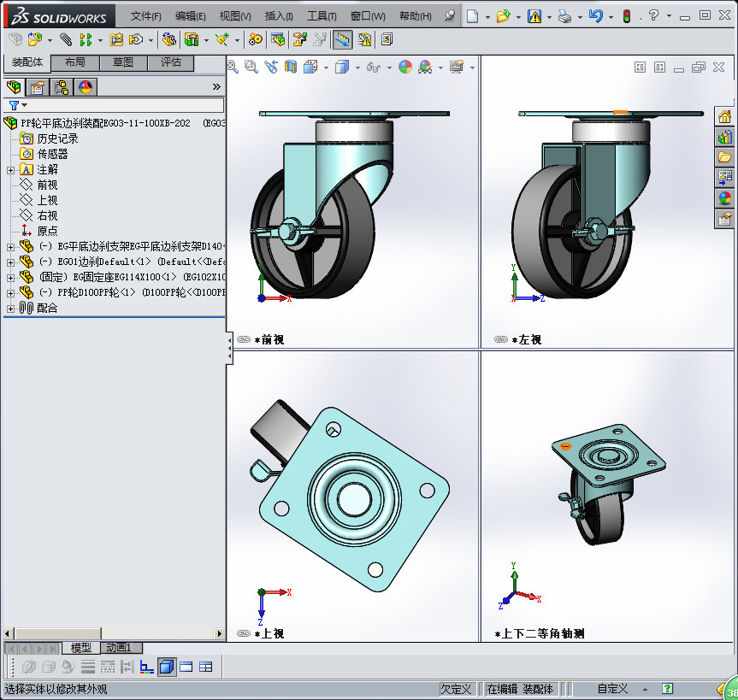Image resolution: width=738 pixels, height=700 pixels.
Task: Open the File Explorer folder task pane icon
Action: 725,157
